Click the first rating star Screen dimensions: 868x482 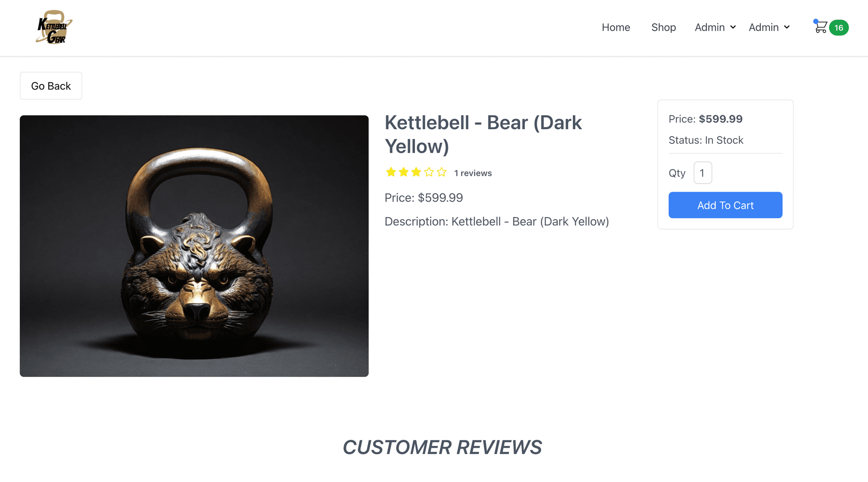tap(391, 172)
